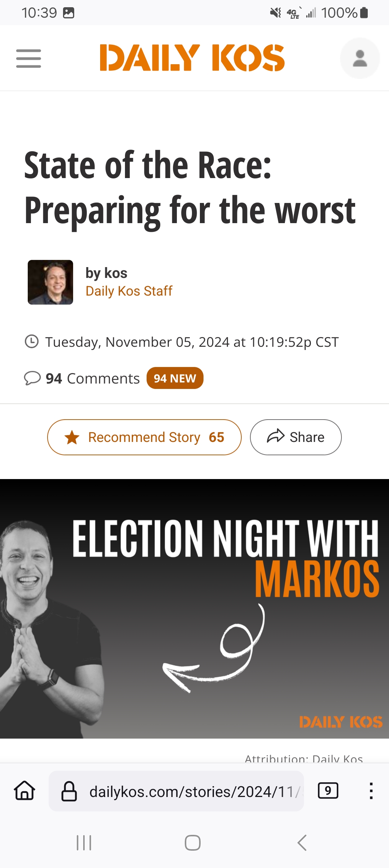Image resolution: width=389 pixels, height=868 pixels.
Task: Open Android recent apps button
Action: [x=84, y=843]
